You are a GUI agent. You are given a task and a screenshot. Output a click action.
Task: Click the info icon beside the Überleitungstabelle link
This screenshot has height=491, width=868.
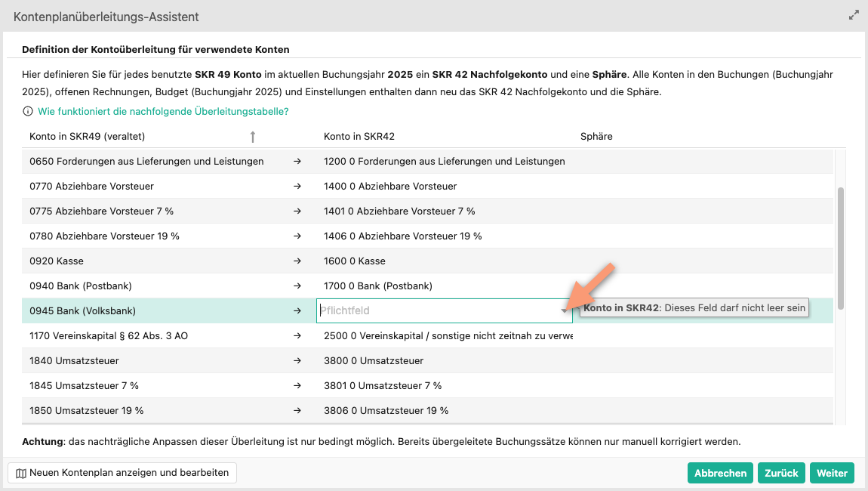(28, 111)
